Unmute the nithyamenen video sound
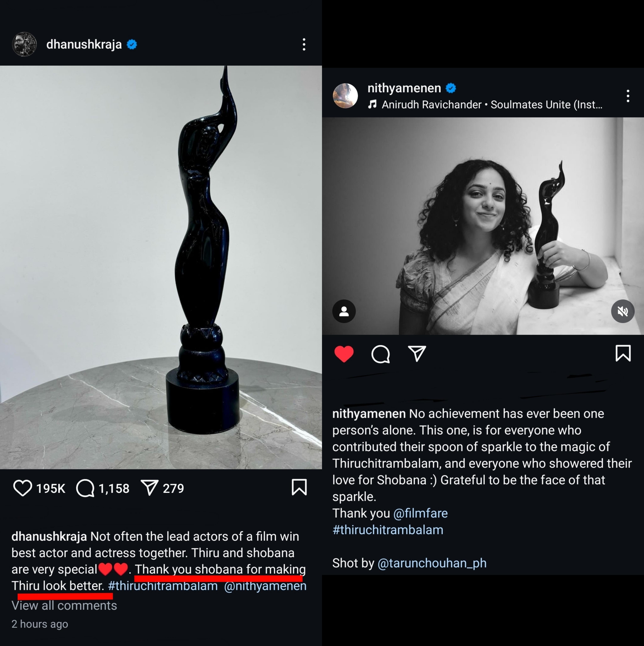 (623, 312)
